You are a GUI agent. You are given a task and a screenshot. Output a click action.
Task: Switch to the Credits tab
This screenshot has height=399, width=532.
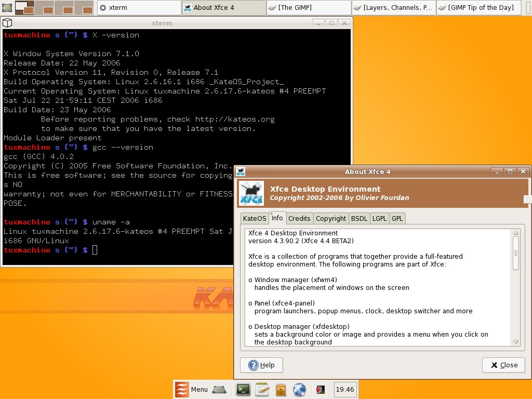pyautogui.click(x=299, y=219)
